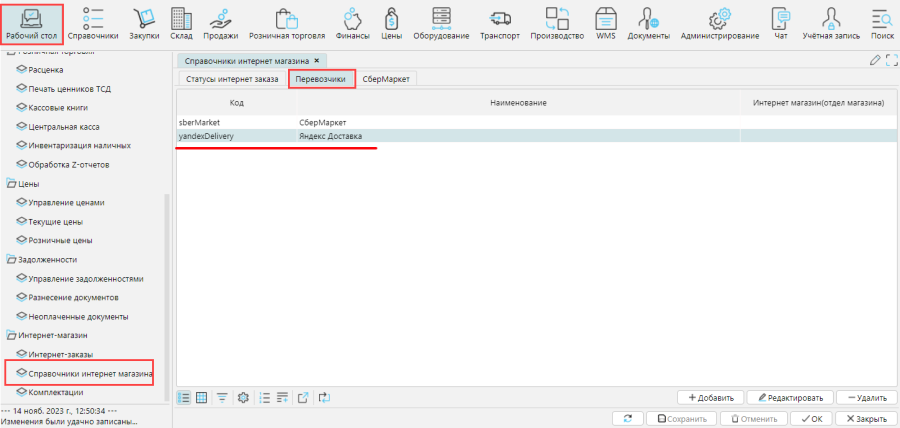
Task: Click the table settings gear icon
Action: [x=243, y=398]
